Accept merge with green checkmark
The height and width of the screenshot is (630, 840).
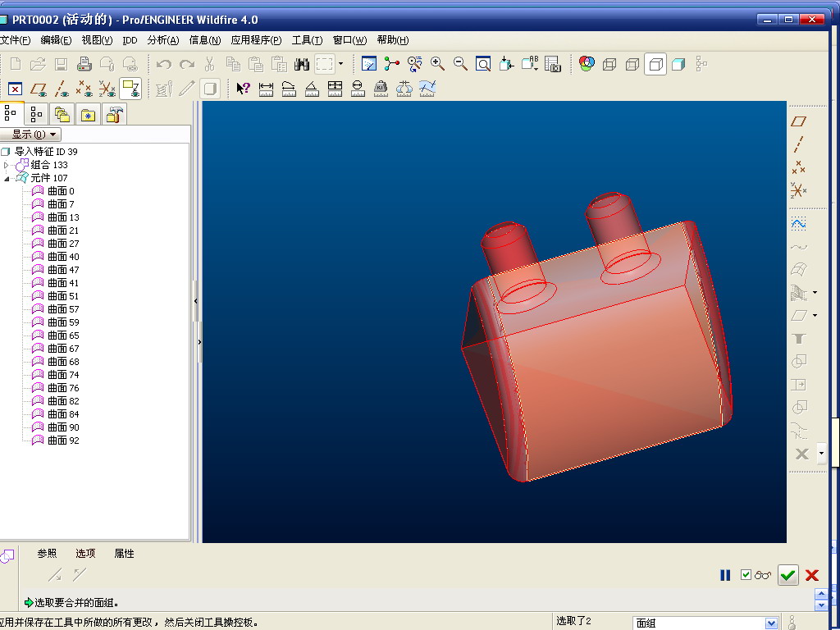coord(788,575)
